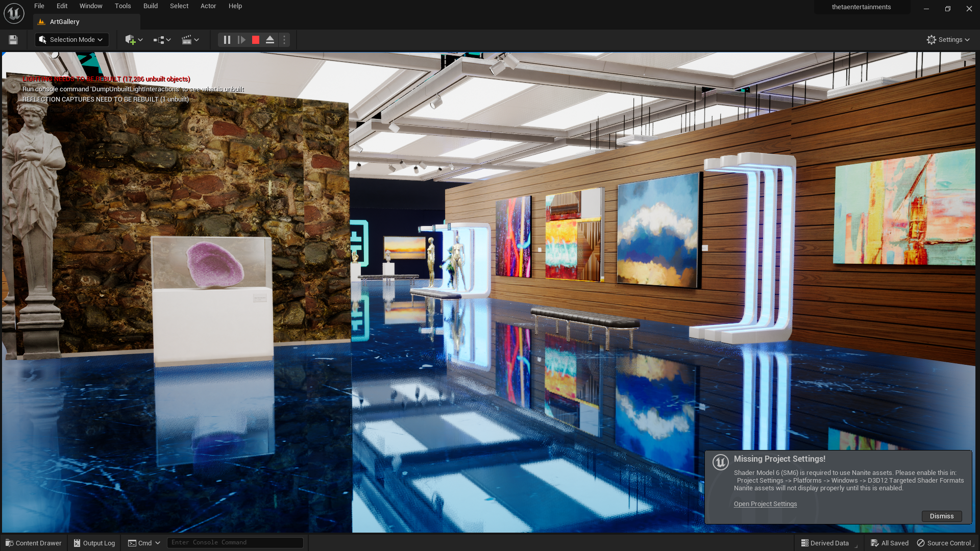This screenshot has width=980, height=551.
Task: Select the ArtGallery level tab
Action: point(65,22)
